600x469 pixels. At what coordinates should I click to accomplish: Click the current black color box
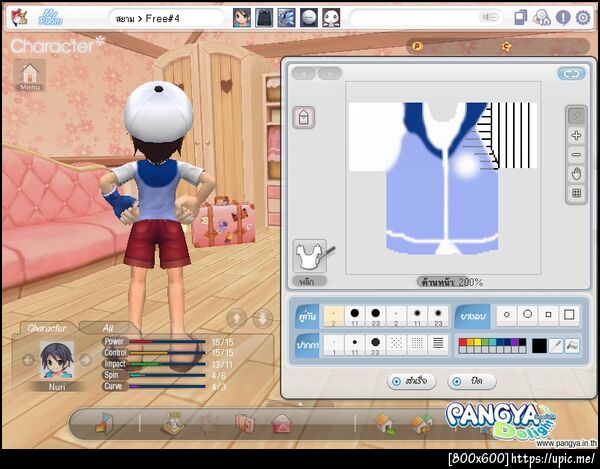(539, 346)
